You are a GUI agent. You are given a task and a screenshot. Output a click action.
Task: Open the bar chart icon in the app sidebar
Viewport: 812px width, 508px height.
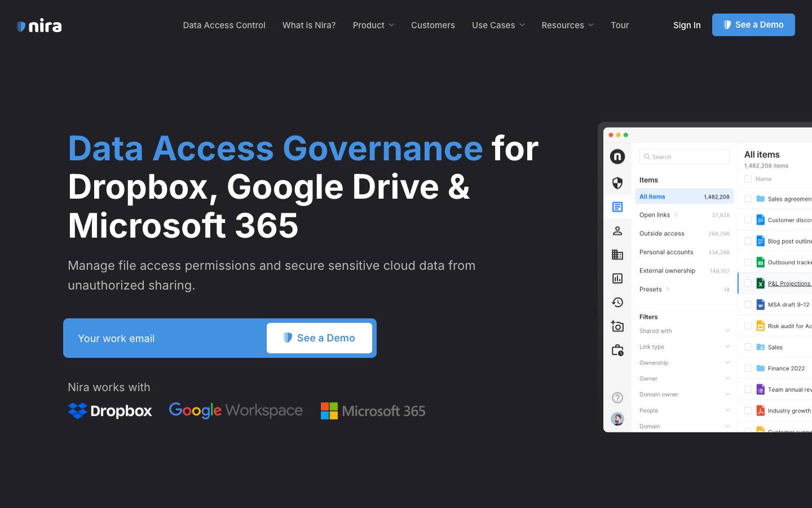pos(617,278)
